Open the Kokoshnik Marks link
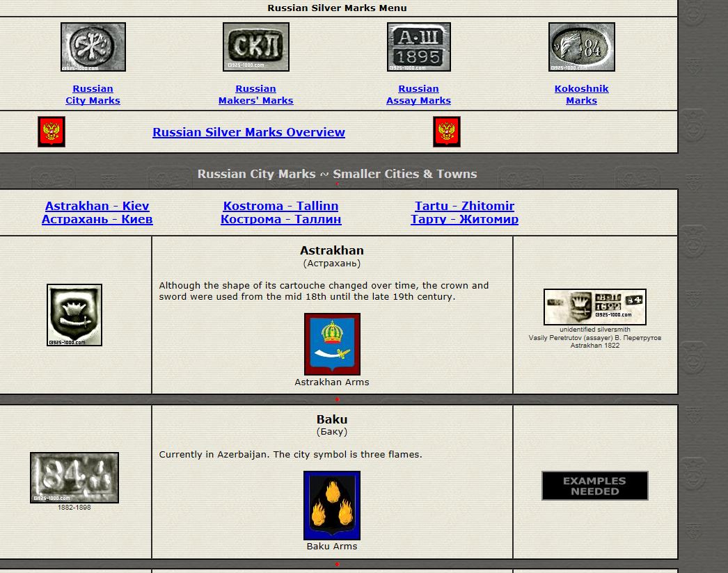This screenshot has height=573, width=728. (x=581, y=95)
